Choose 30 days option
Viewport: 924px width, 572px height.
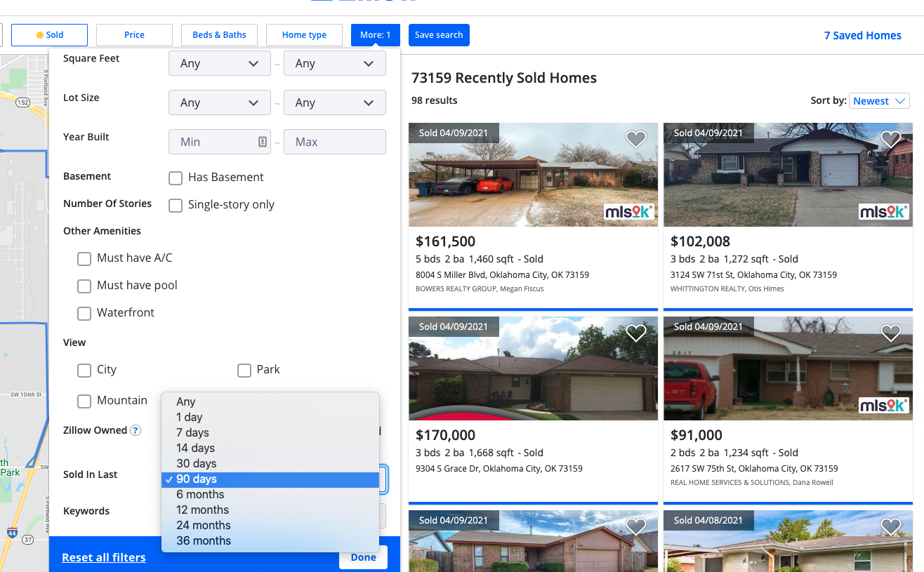(x=270, y=463)
